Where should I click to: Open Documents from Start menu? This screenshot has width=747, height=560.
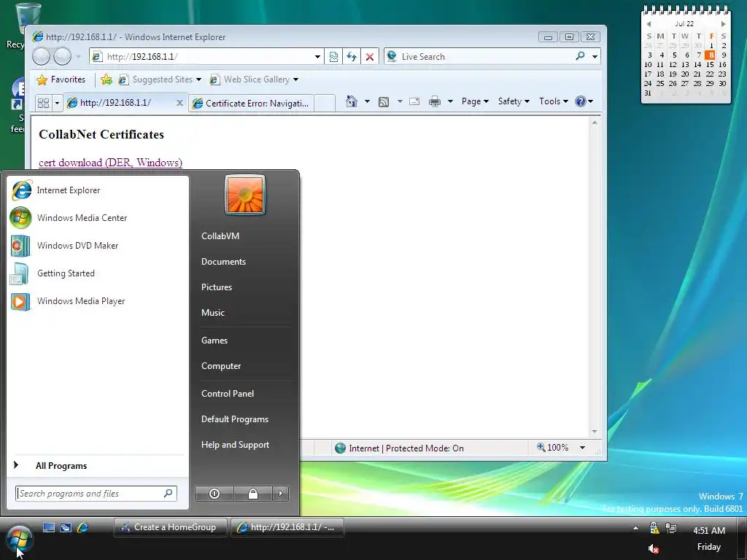223,262
